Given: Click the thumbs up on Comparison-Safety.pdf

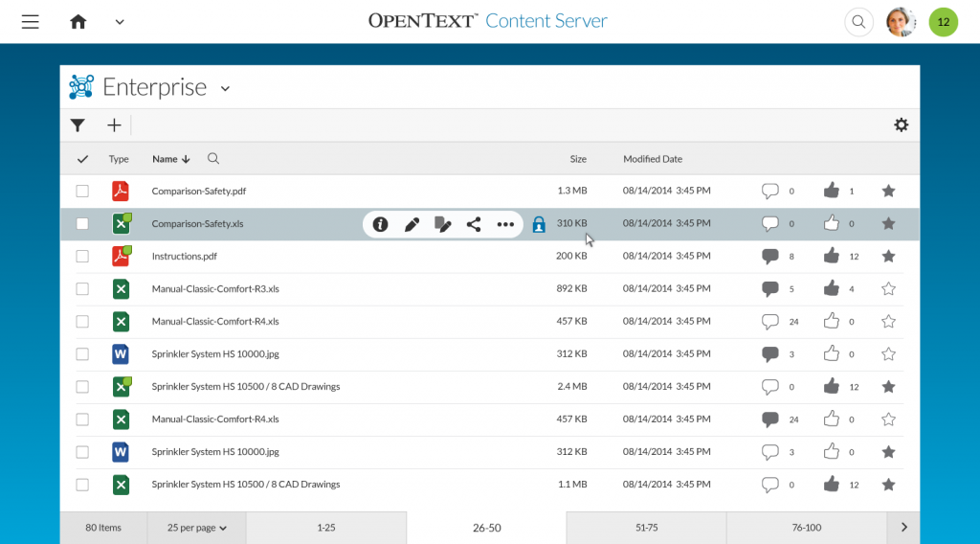Looking at the screenshot, I should [831, 190].
